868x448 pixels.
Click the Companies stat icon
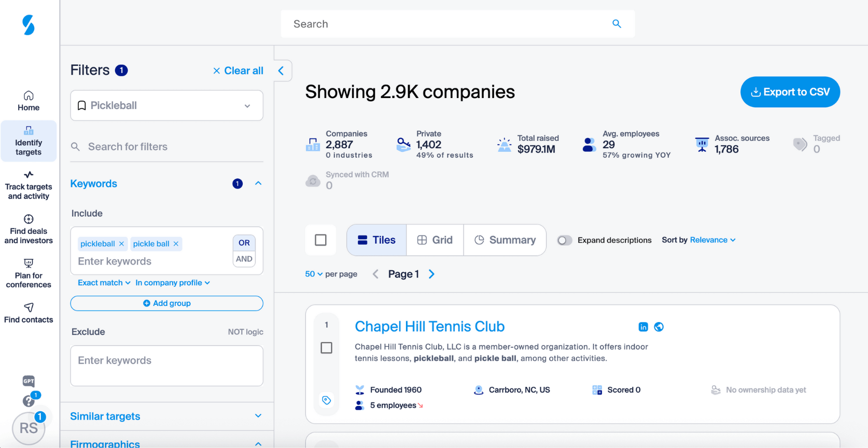tap(313, 145)
